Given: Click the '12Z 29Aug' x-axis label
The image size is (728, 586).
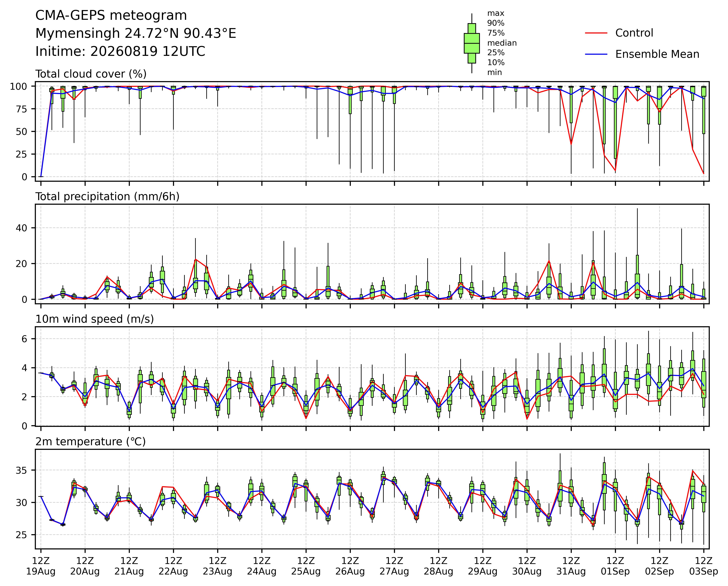Looking at the screenshot, I should tap(482, 566).
